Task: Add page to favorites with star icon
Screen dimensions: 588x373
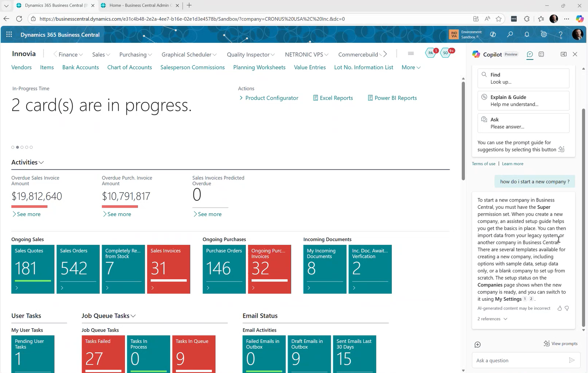Action: click(x=499, y=19)
